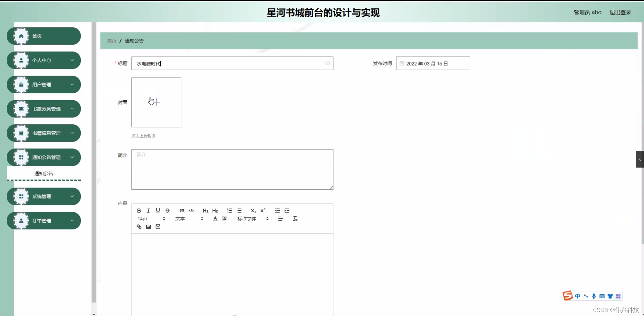Click 退出登录 to log out
This screenshot has width=644, height=316.
(x=620, y=12)
